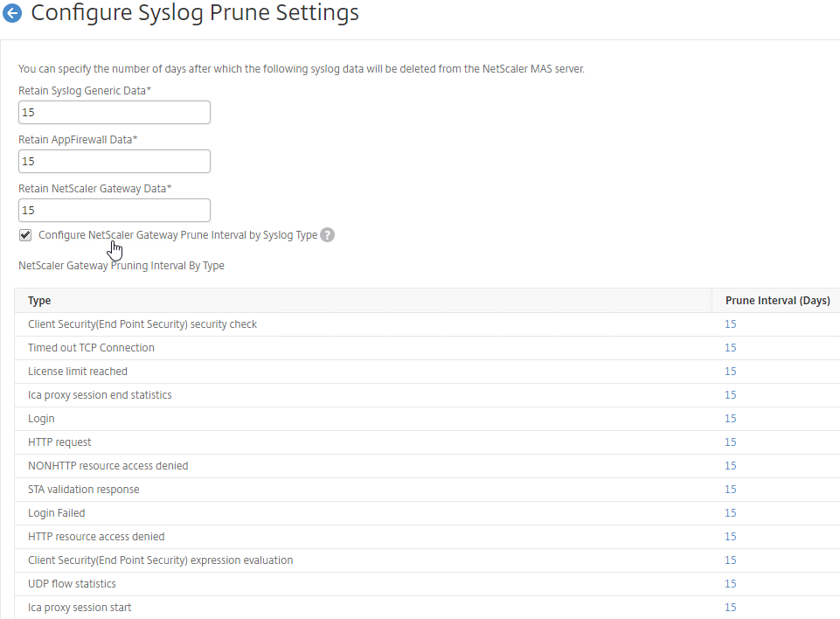Image resolution: width=840 pixels, height=619 pixels.
Task: Focus the Retain Syslog Generic Data field
Action: click(115, 113)
